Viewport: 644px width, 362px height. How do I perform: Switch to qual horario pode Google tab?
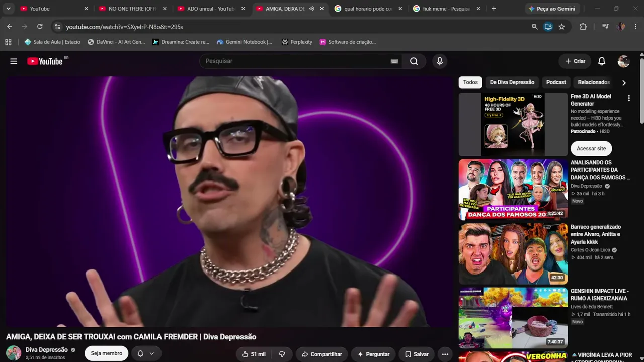tap(368, 9)
